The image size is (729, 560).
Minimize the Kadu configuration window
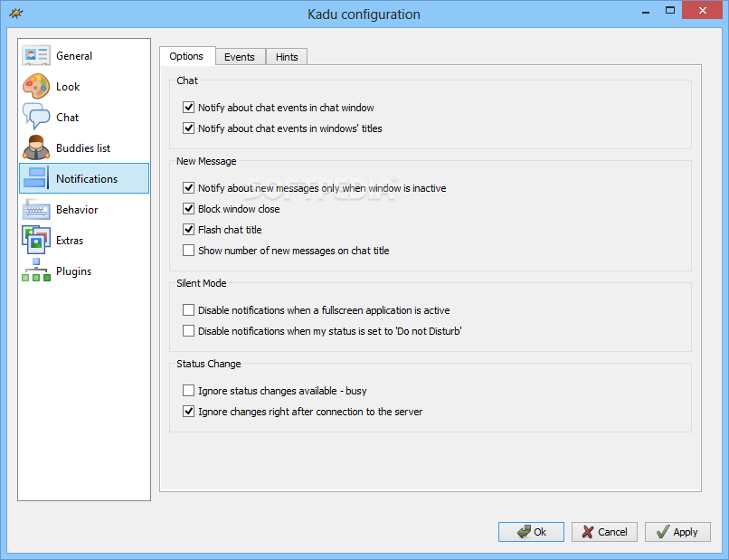pyautogui.click(x=645, y=12)
